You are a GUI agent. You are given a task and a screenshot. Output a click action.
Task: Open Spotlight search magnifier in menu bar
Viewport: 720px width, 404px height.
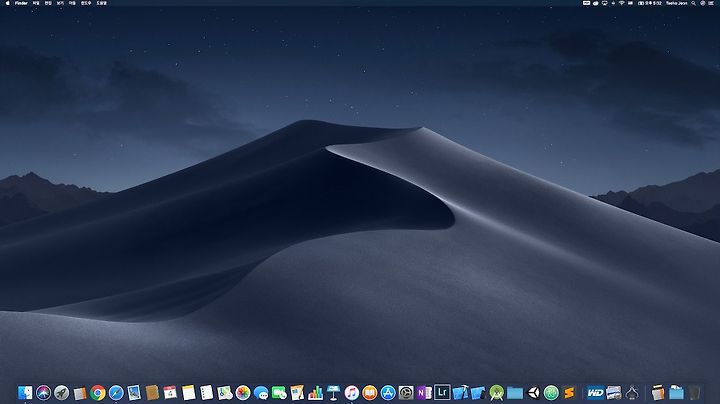click(x=693, y=3)
